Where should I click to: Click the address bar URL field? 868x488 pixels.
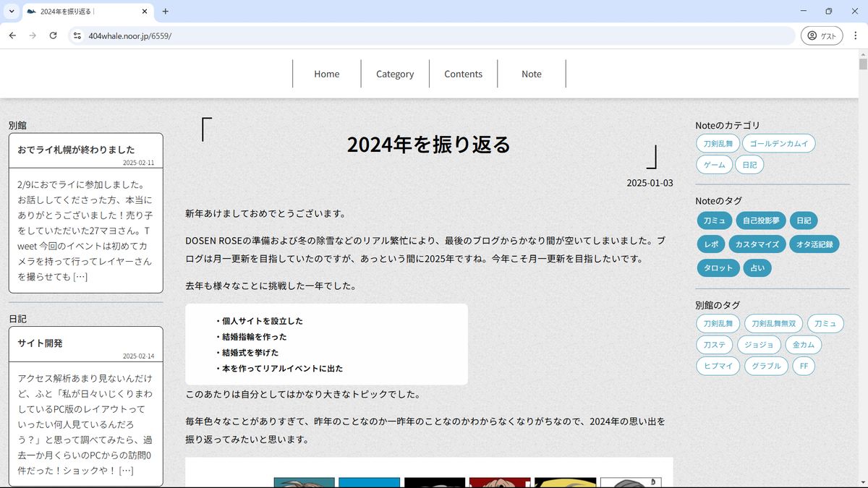pos(434,35)
